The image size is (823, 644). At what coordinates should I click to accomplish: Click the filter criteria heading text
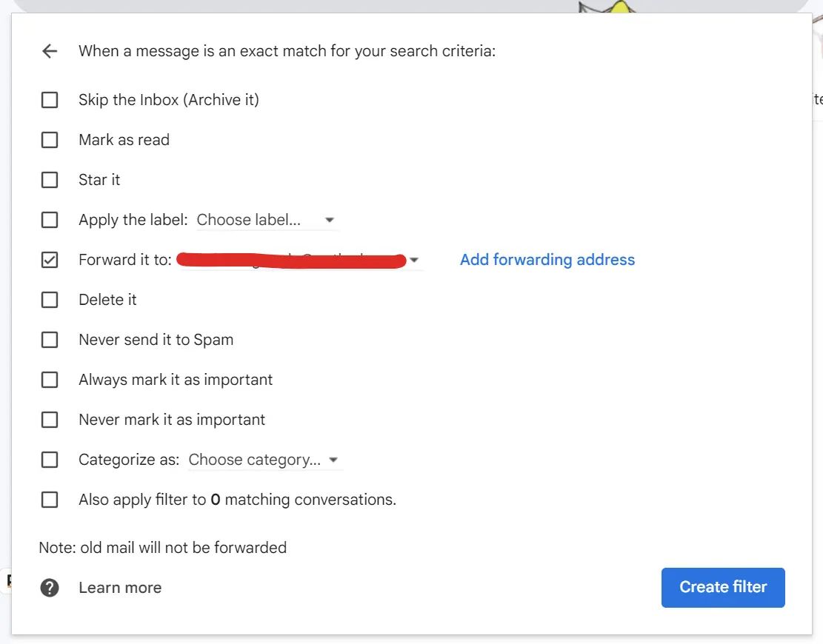(287, 51)
